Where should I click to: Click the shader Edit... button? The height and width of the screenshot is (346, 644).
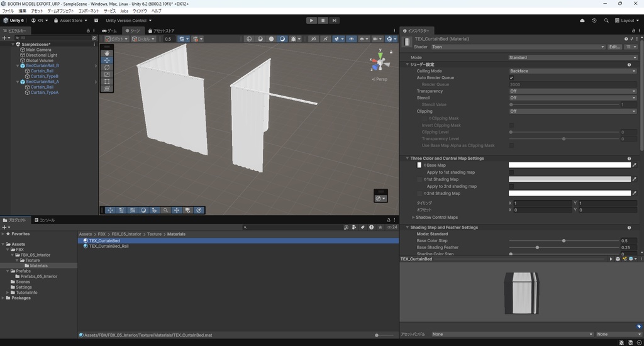tap(614, 47)
